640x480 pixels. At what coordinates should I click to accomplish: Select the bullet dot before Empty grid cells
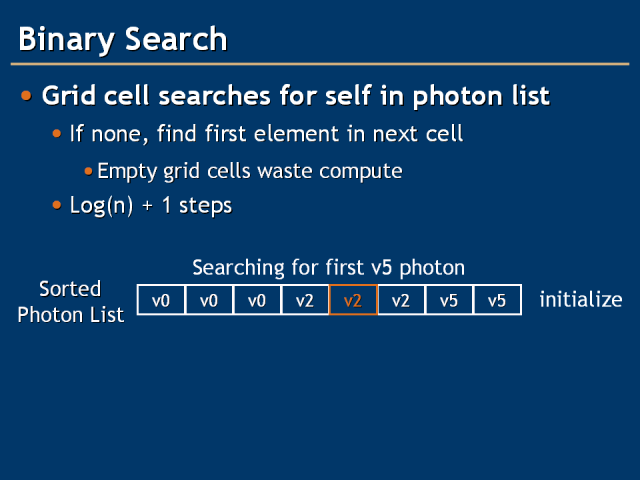(88, 171)
